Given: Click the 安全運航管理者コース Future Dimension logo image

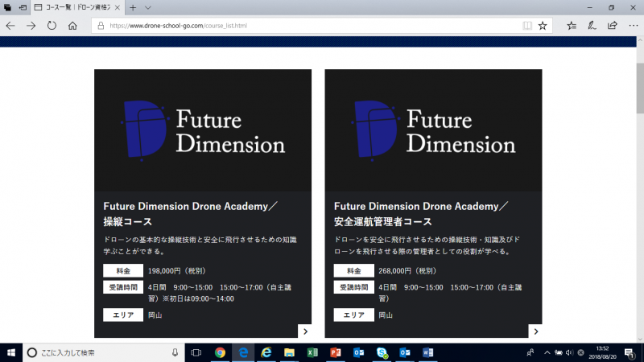Looking at the screenshot, I should point(433,130).
